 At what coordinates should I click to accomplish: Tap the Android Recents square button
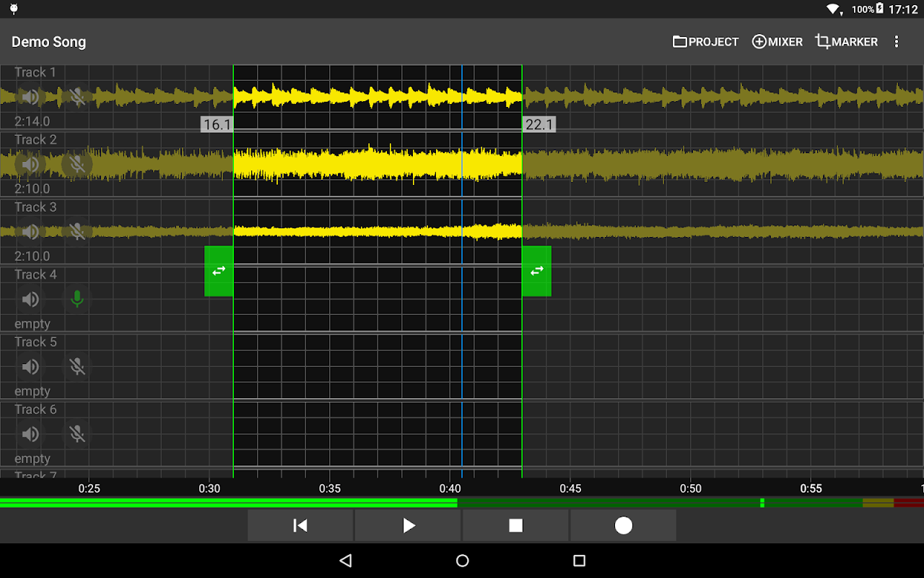click(579, 561)
